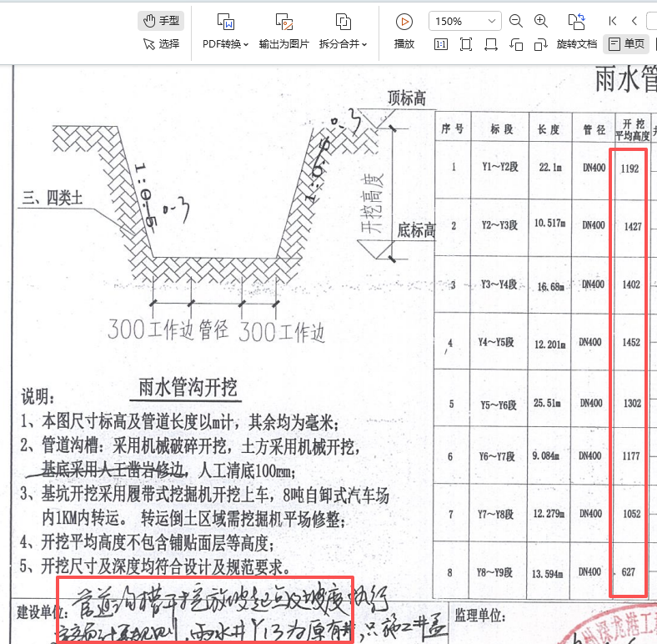
Task: Click 输出为图片 export as image
Action: tap(284, 31)
